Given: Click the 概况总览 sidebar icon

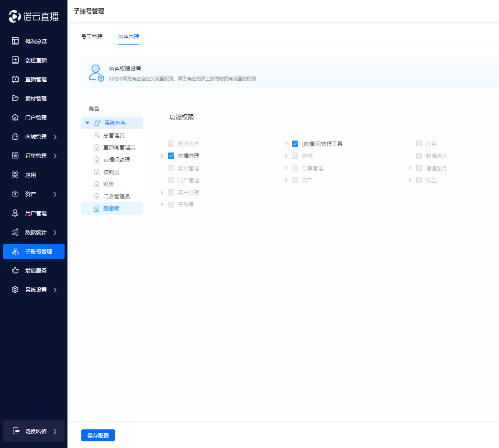Looking at the screenshot, I should tap(15, 41).
